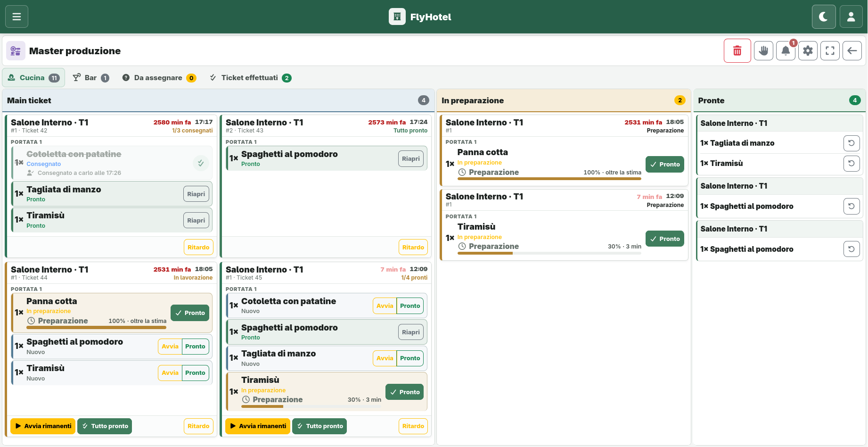Click the In preparazione count badge
Image resolution: width=868 pixels, height=447 pixels.
[680, 100]
